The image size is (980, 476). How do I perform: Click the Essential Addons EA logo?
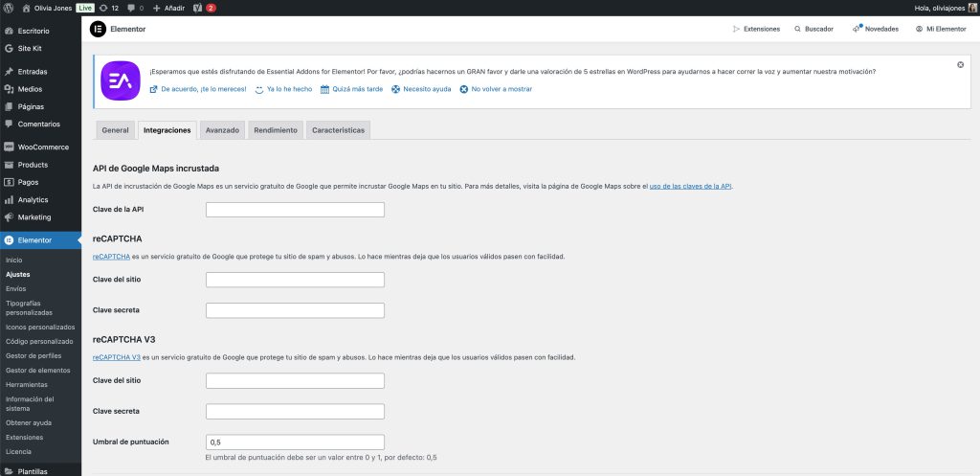click(121, 80)
